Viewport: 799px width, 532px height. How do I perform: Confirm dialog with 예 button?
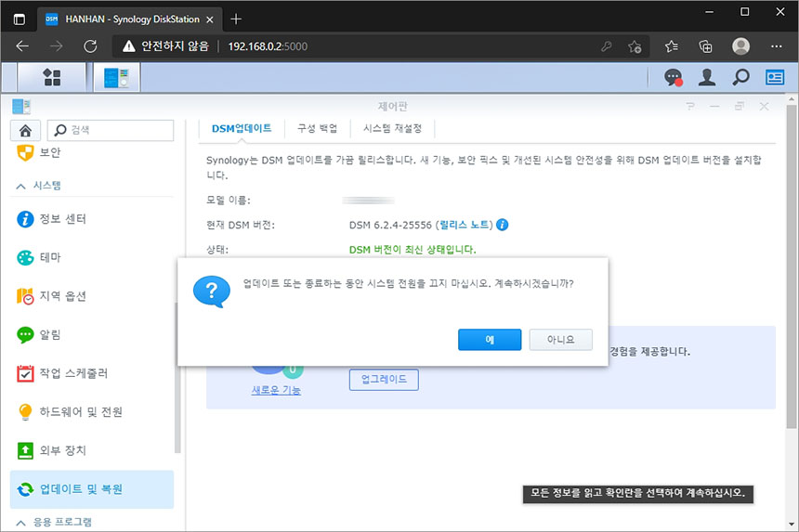pyautogui.click(x=490, y=340)
